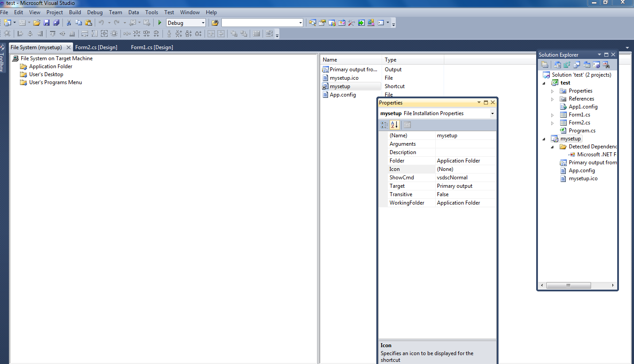The width and height of the screenshot is (634, 364).
Task: Select User's Desktop folder
Action: (x=46, y=74)
